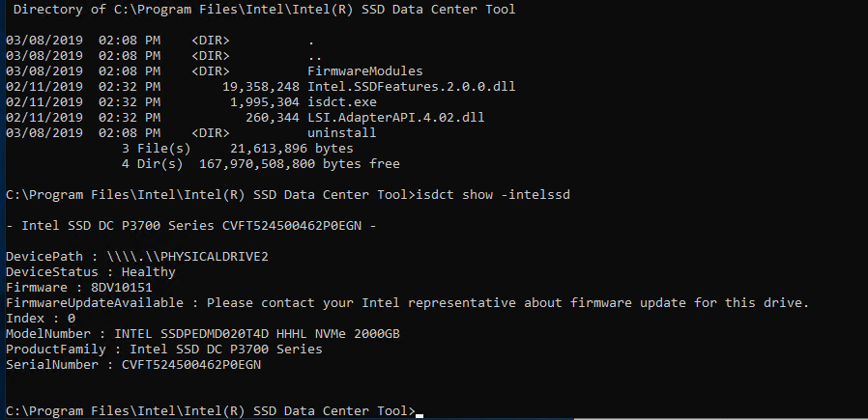Click the 'Directory of' path header line
This screenshot has width=868, height=420.
coord(265,10)
